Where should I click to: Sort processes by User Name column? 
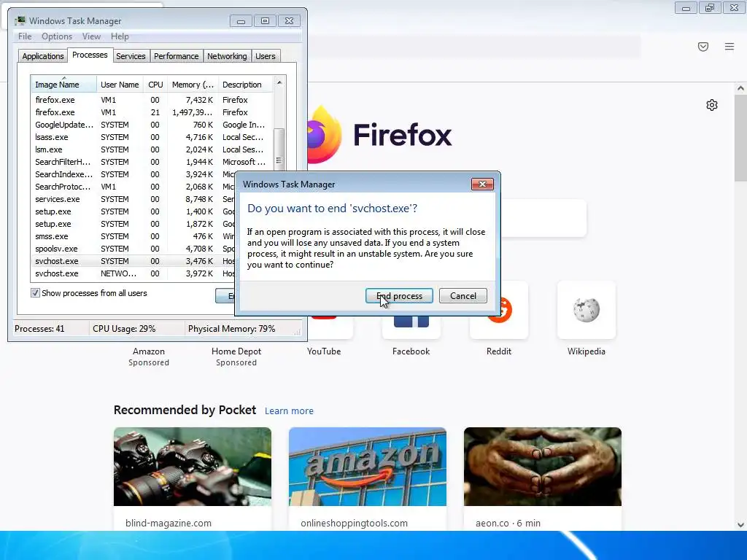pos(120,85)
